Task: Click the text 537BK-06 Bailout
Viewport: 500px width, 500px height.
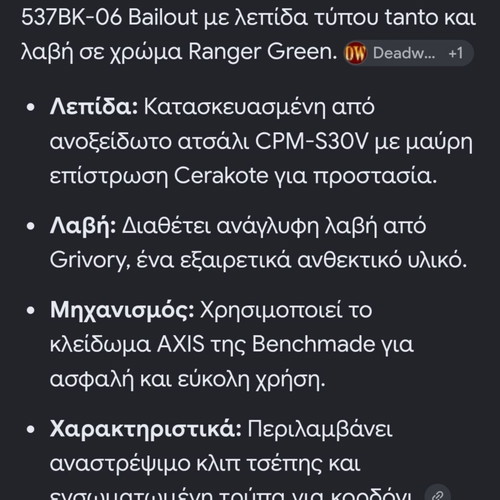Action: pos(109,17)
